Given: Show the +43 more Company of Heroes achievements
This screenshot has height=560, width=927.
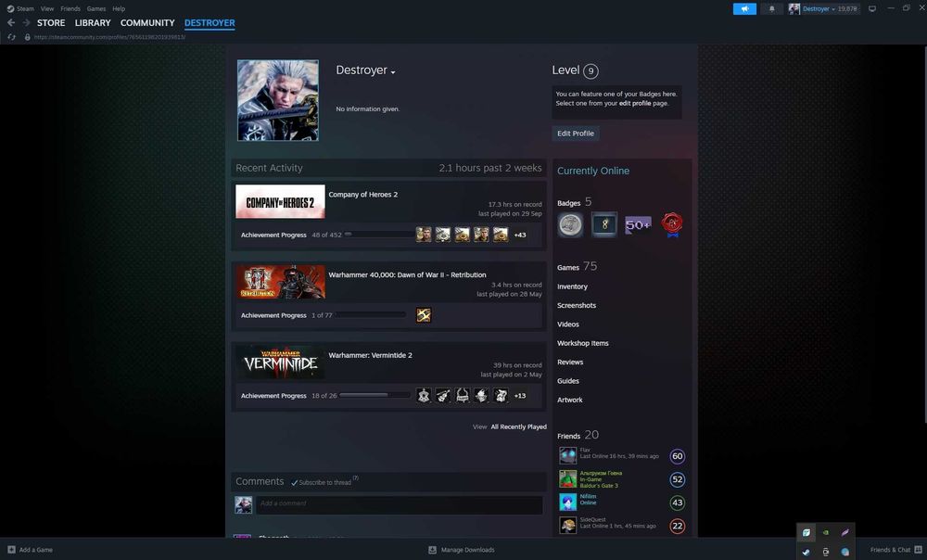Looking at the screenshot, I should click(520, 235).
